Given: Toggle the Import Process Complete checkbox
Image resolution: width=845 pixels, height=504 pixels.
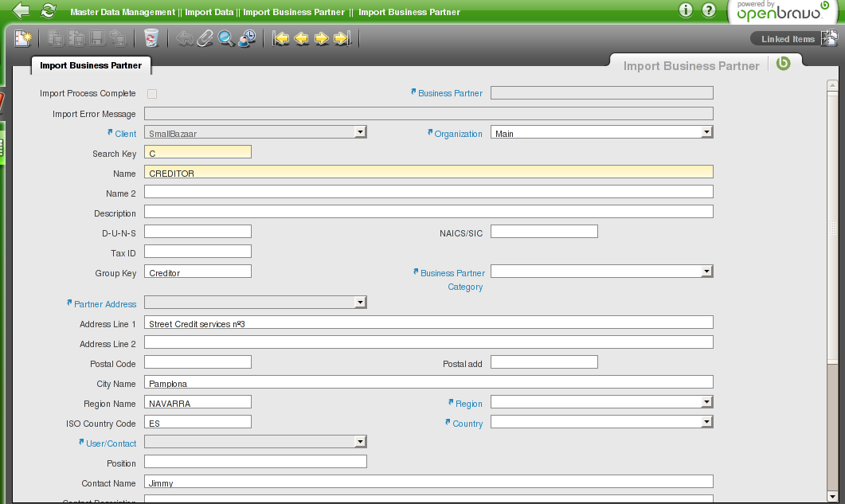Looking at the screenshot, I should [152, 94].
